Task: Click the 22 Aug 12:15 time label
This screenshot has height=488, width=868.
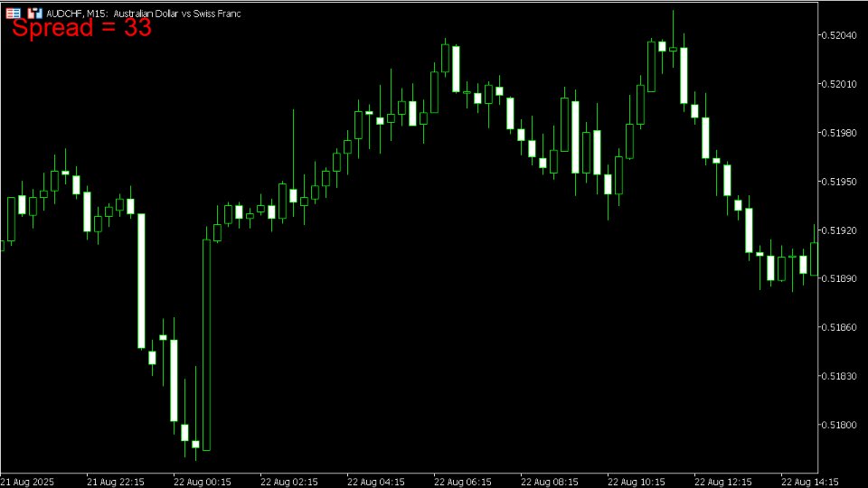Action: [x=723, y=482]
